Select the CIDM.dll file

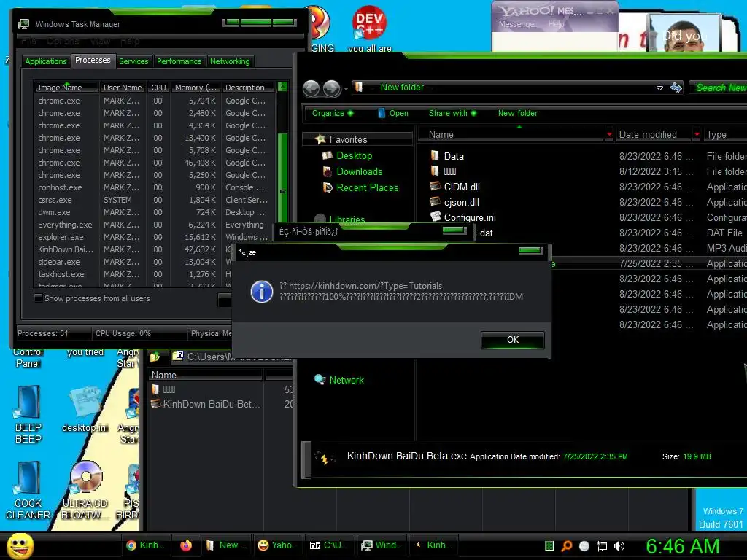462,187
